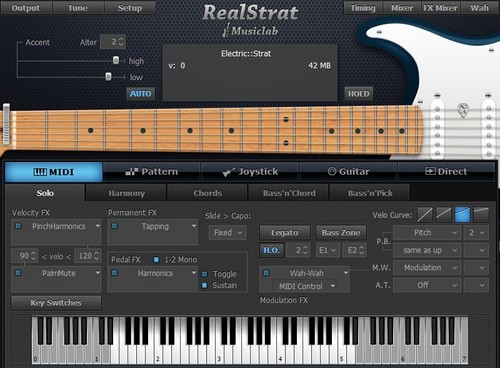500x368 pixels.
Task: Click the Electric::Strat preset display
Action: point(250,73)
